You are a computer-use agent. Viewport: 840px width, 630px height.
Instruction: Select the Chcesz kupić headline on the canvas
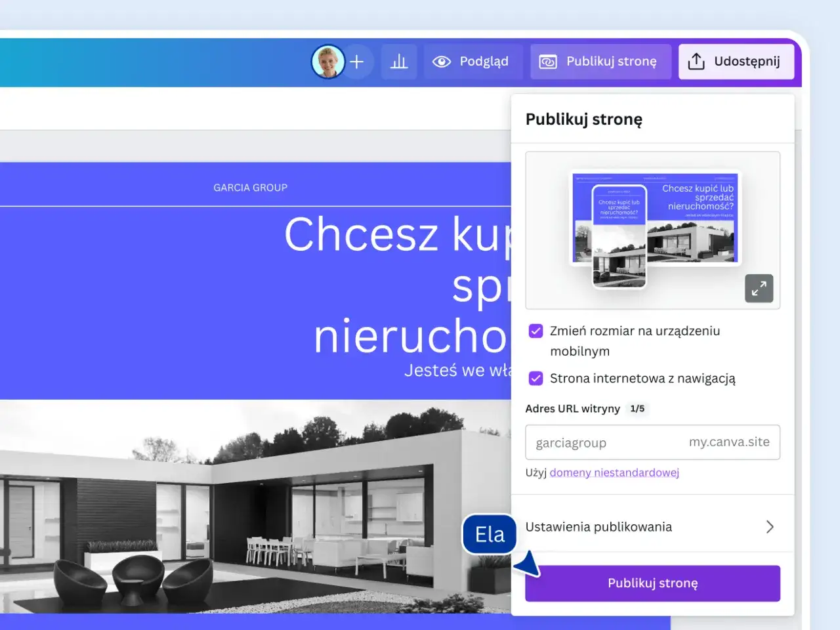(x=396, y=285)
